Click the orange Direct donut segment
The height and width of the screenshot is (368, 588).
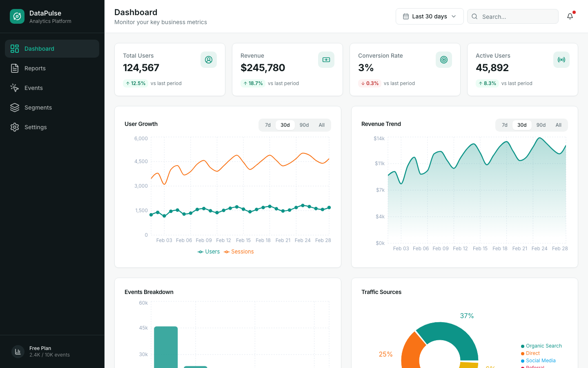click(x=412, y=351)
